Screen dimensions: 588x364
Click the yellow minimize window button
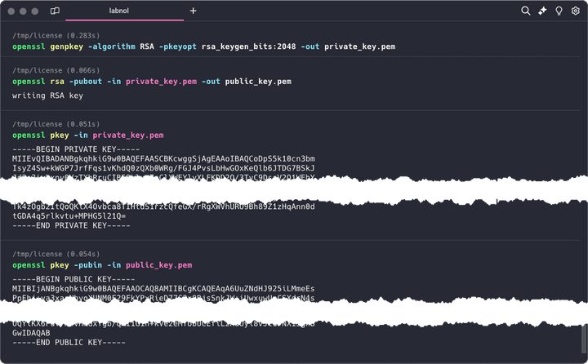[23, 11]
